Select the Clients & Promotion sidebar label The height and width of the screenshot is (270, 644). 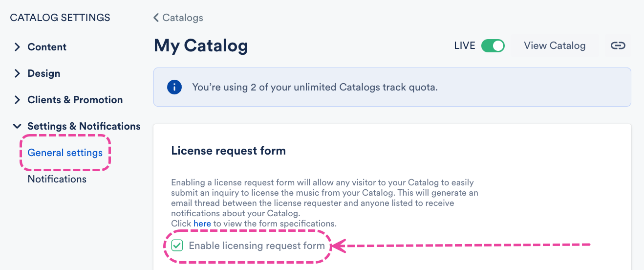(x=75, y=100)
